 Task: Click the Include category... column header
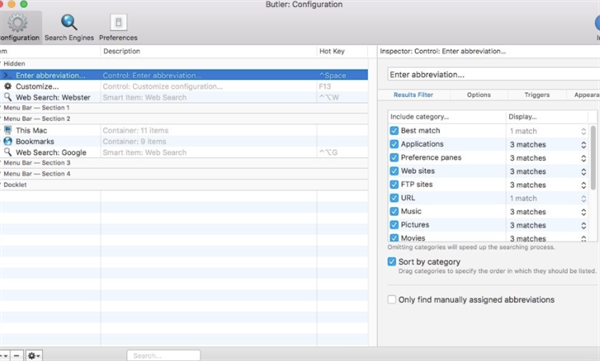(x=447, y=116)
